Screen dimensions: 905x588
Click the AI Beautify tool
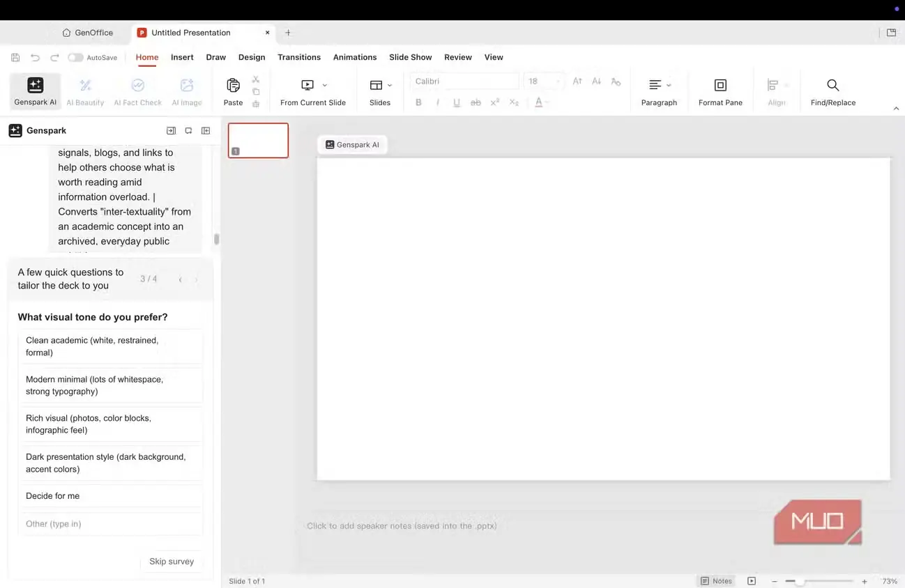(x=85, y=91)
